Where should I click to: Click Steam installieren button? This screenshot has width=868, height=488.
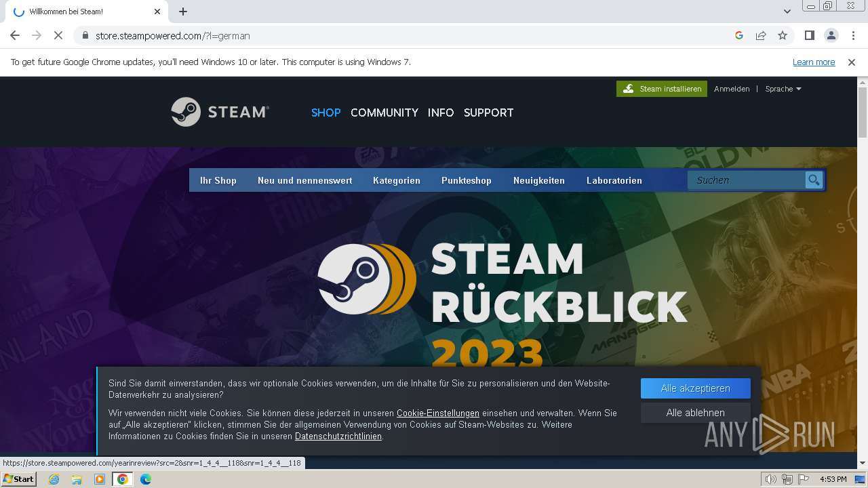pyautogui.click(x=662, y=89)
